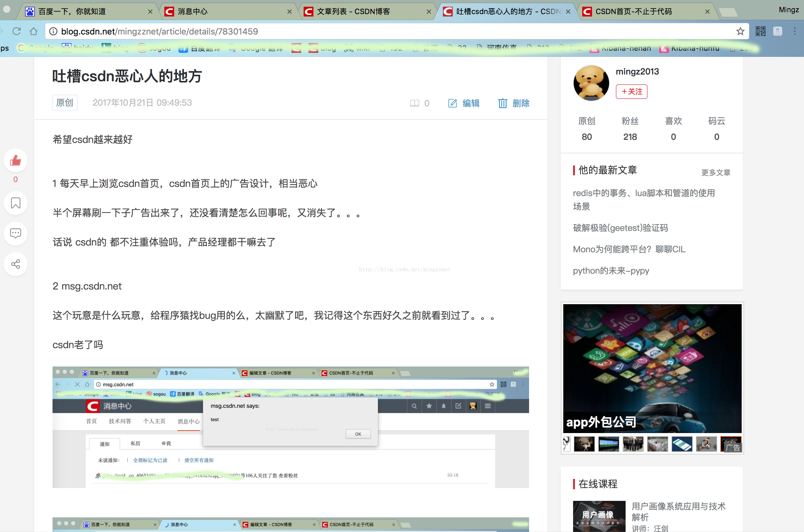Switch to the 文章列表 - CSDN博客 tab
The height and width of the screenshot is (532, 804).
tap(367, 12)
